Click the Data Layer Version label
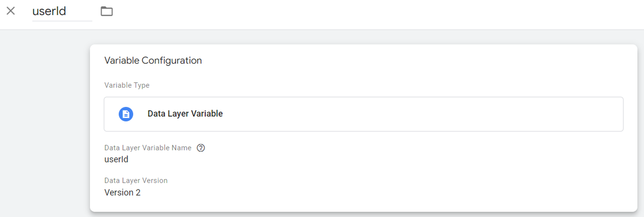The image size is (644, 217). 136,180
